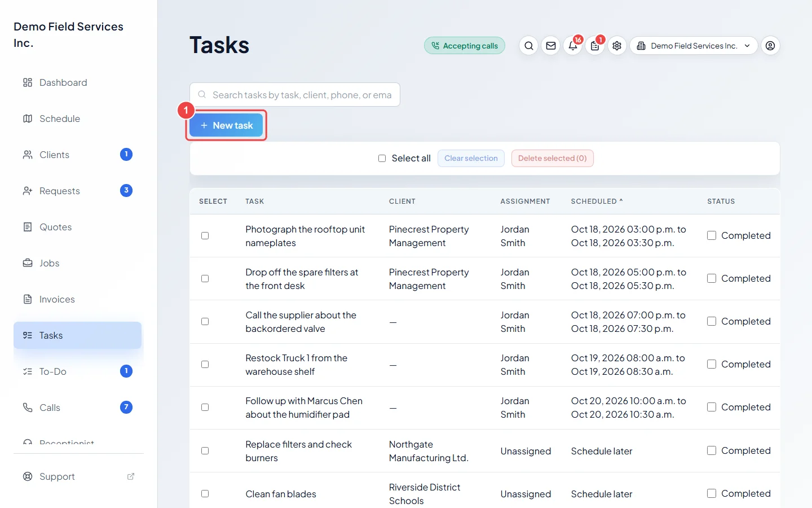The image size is (812, 508).
Task: Mark Call the supplier task as Completed
Action: coord(712,321)
